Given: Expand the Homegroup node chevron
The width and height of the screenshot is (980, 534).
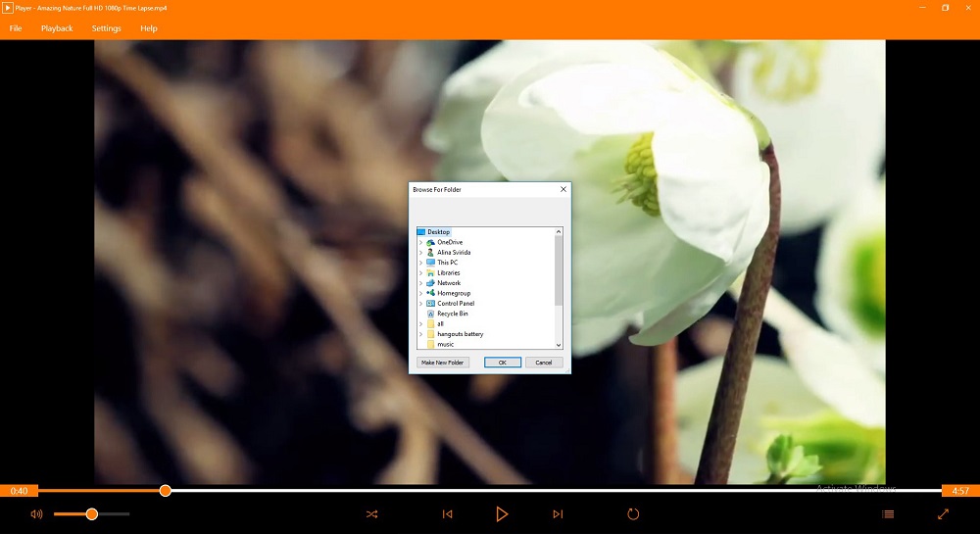Looking at the screenshot, I should 420,293.
